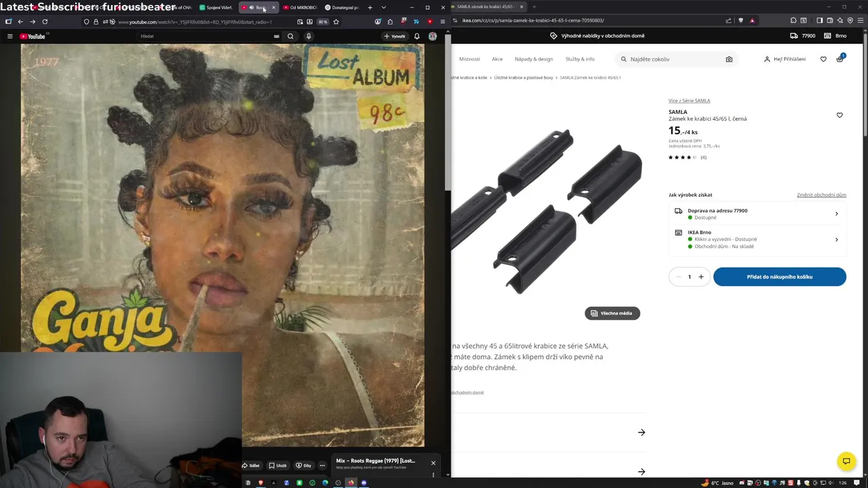Open Brave Shields lion icon
Screen dimensions: 868x488
pos(741,20)
